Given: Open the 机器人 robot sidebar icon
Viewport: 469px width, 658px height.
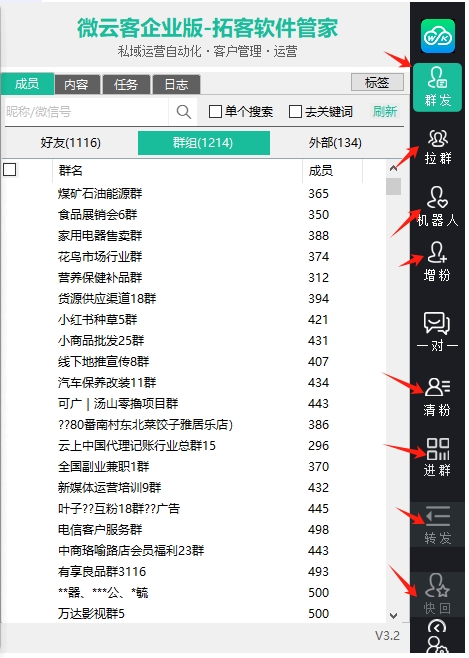Looking at the screenshot, I should (x=438, y=206).
